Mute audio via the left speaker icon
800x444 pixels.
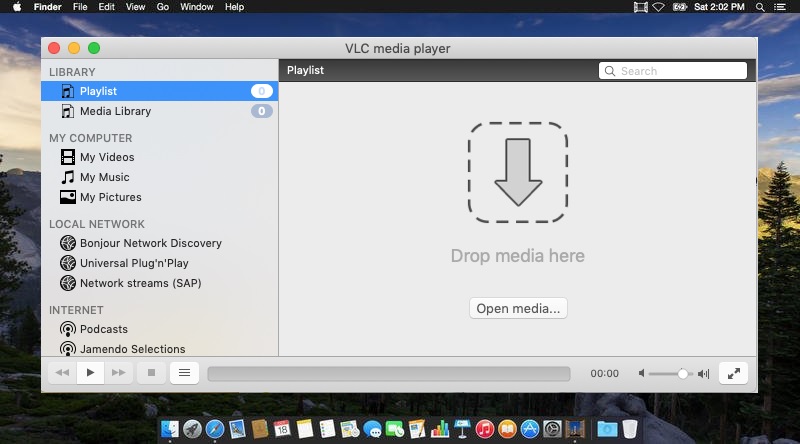[x=641, y=374]
